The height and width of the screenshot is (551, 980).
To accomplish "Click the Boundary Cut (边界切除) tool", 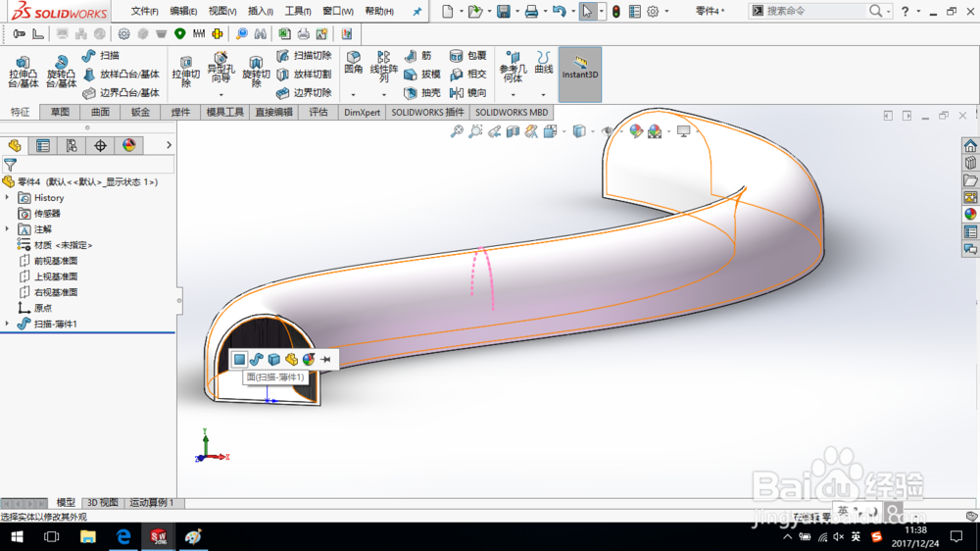I will [305, 92].
